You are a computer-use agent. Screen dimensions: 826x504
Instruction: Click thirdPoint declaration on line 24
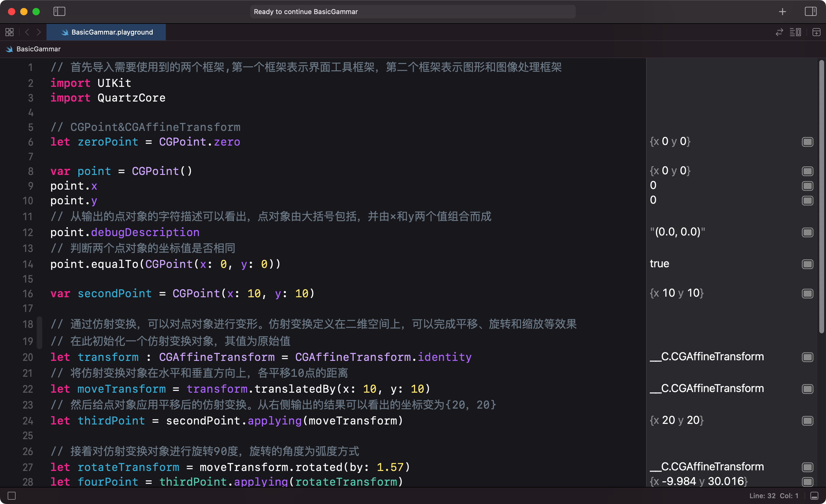(x=111, y=421)
